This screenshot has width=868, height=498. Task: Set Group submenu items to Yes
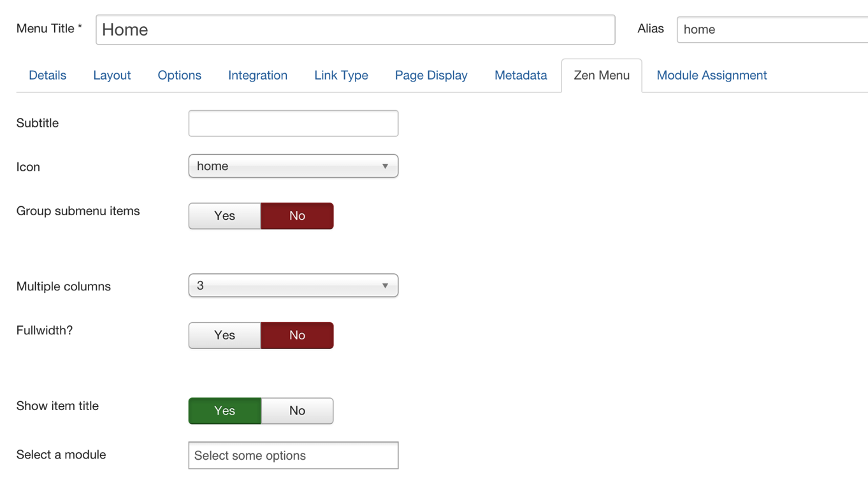click(225, 216)
